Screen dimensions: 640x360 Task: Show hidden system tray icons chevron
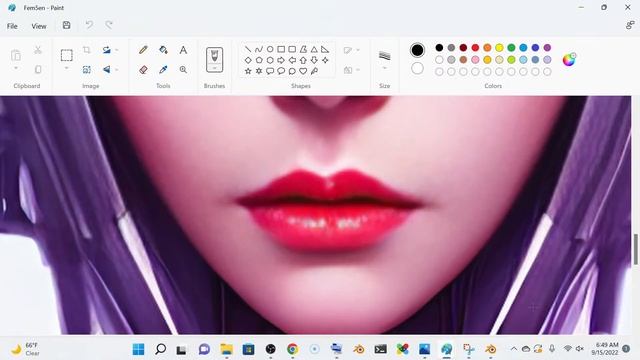[x=514, y=349]
